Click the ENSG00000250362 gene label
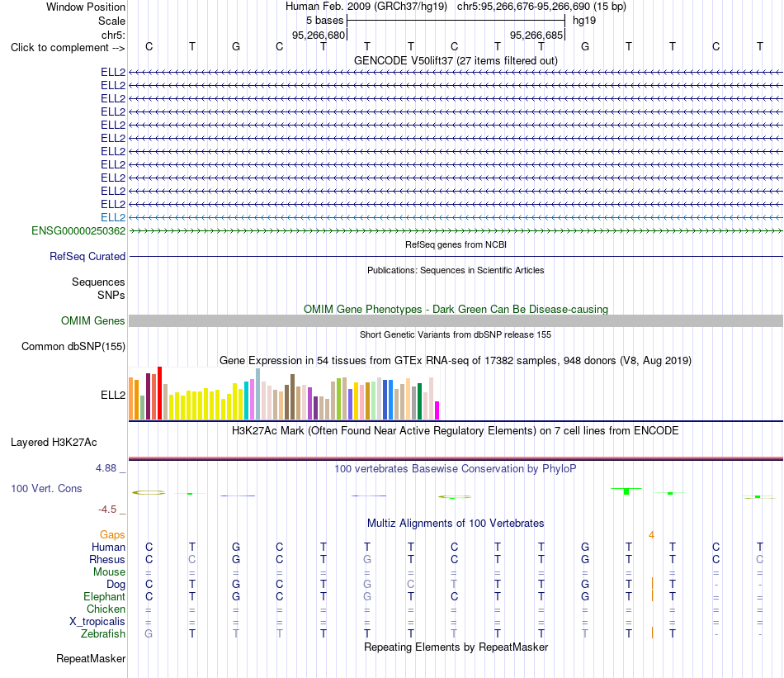This screenshot has height=678, width=784. pos(78,230)
